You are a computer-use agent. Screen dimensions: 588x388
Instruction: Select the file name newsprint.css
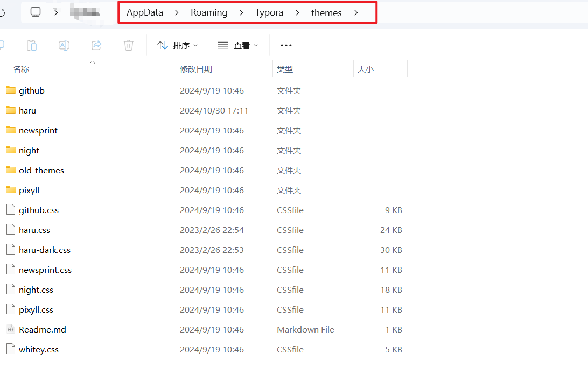coord(45,270)
